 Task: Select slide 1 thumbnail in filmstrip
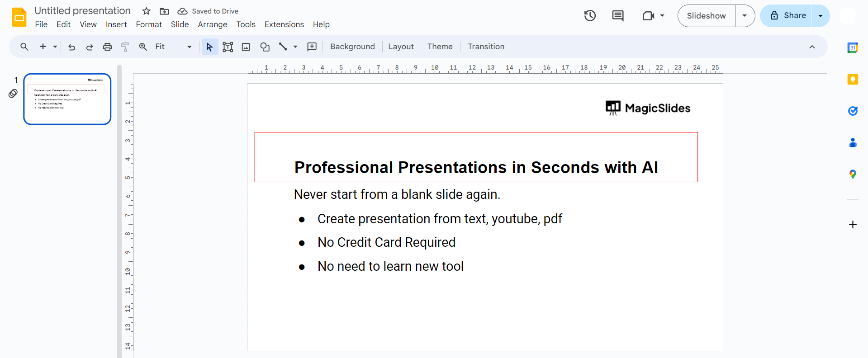67,99
